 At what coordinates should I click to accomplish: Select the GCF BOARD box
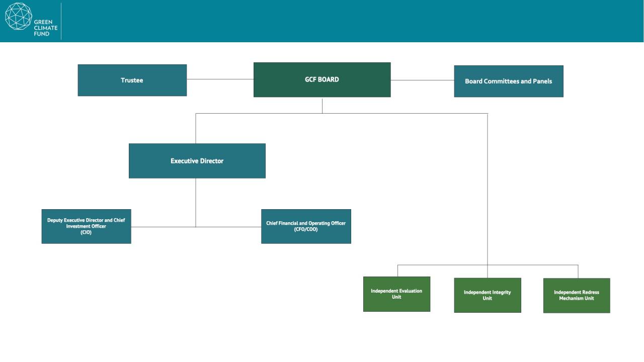pos(322,79)
